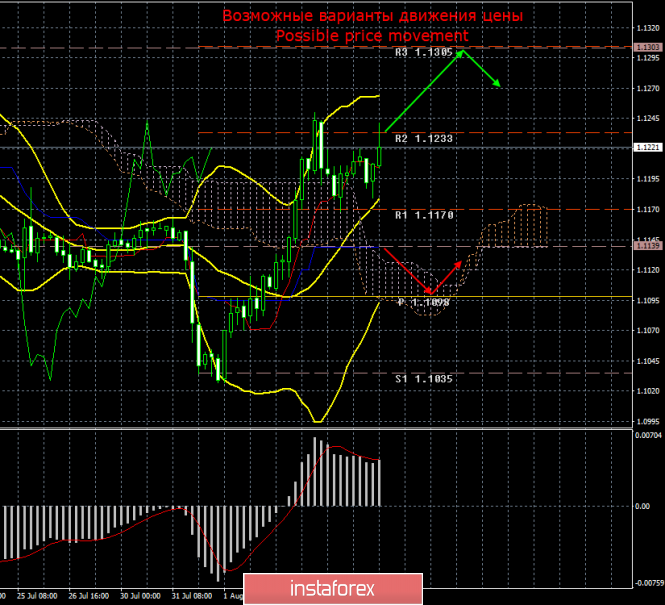Click the 1.1270 price axis value
The height and width of the screenshot is (605, 665).
648,89
